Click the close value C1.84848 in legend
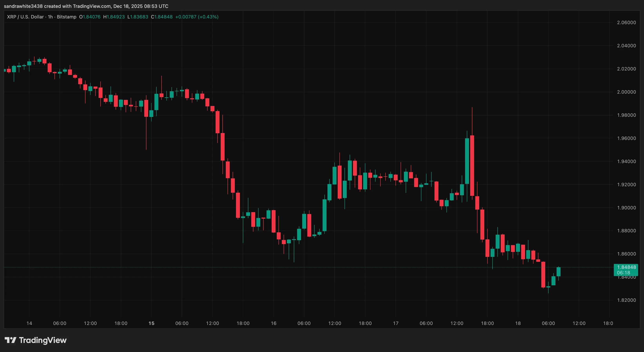Viewport: 644px width, 352px height. [x=161, y=17]
